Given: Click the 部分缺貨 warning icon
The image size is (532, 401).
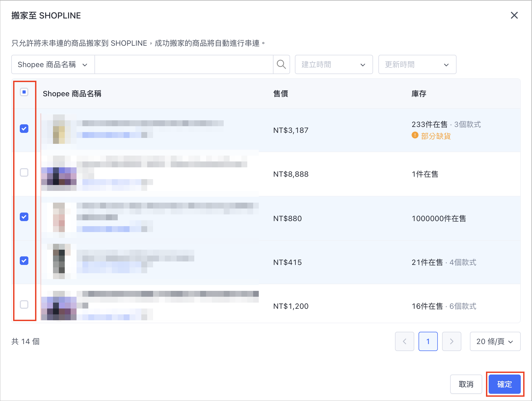Looking at the screenshot, I should [x=415, y=136].
